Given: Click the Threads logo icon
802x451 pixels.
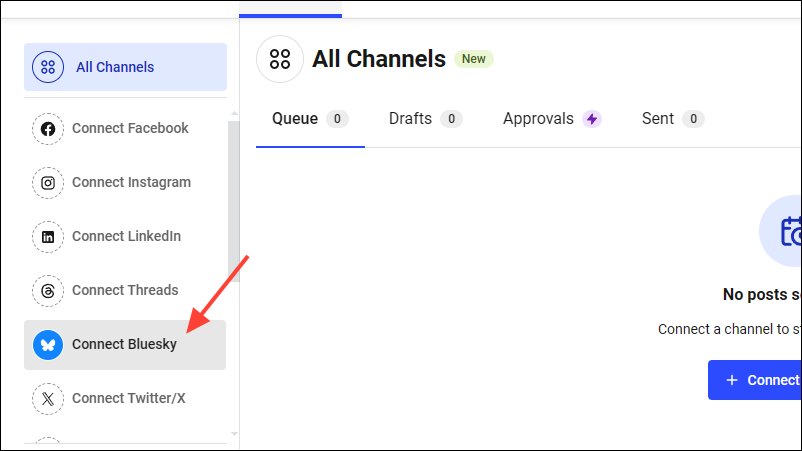Looking at the screenshot, I should point(48,291).
